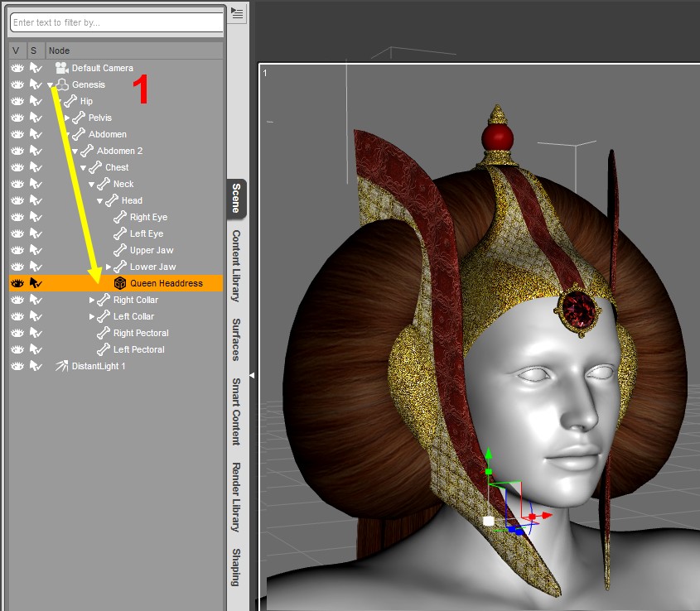The image size is (700, 611).
Task: Expand the Pelvis node
Action: tap(67, 118)
